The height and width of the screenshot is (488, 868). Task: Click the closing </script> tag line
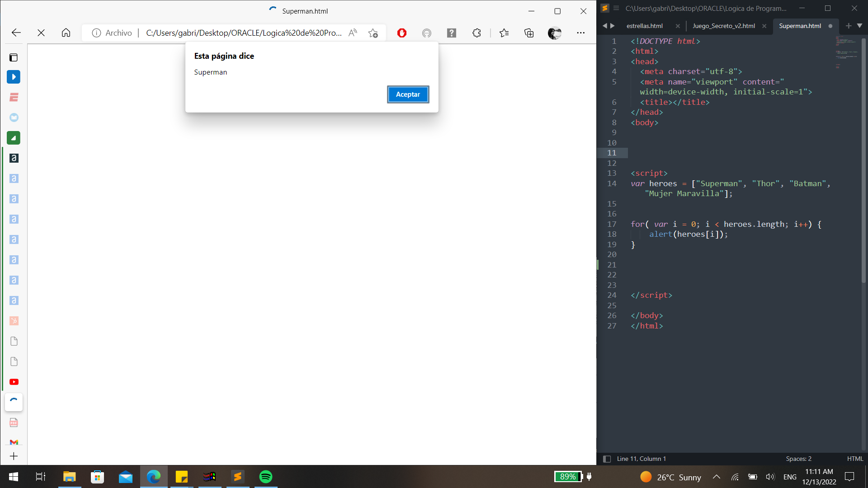click(x=651, y=295)
